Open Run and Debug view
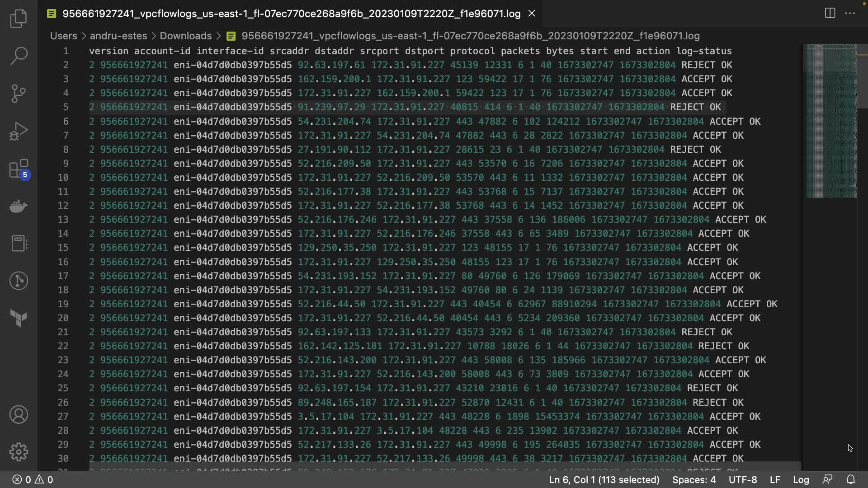Screen dimensions: 868x488 (x=19, y=131)
